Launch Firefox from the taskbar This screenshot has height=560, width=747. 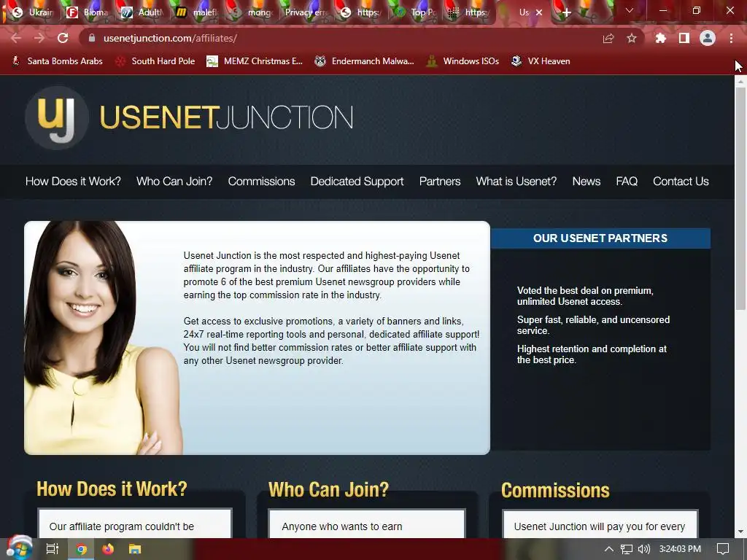pyautogui.click(x=108, y=549)
